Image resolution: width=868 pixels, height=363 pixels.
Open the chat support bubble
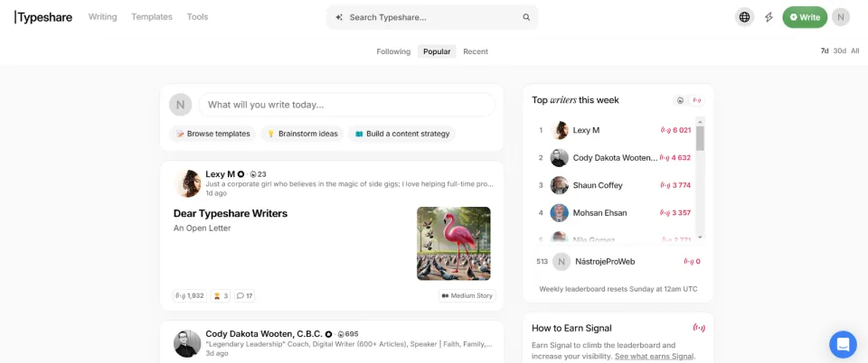click(x=843, y=344)
